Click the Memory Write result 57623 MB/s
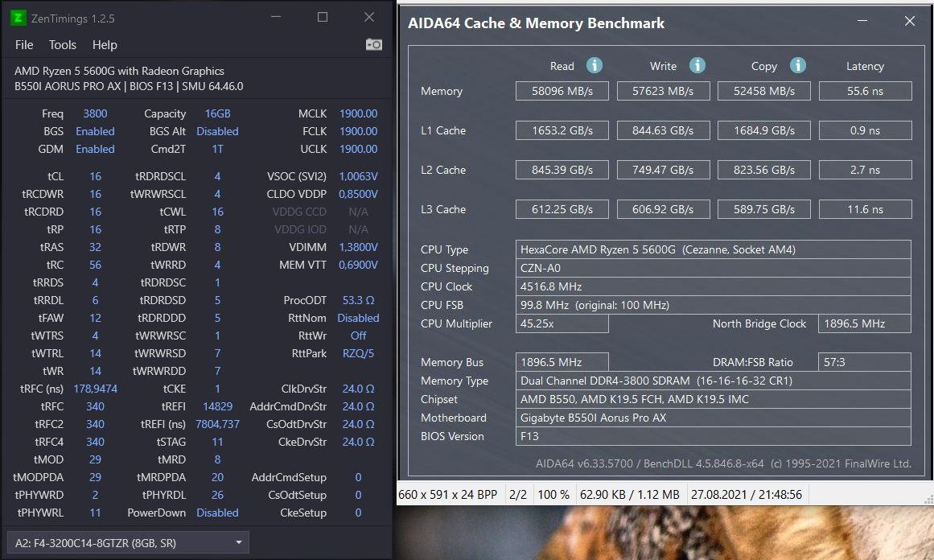 (663, 91)
